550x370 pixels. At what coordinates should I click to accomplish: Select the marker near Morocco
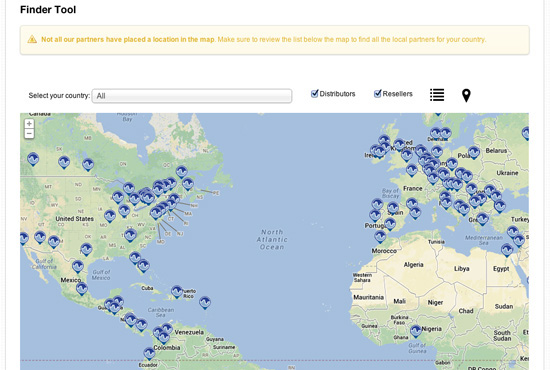[380, 237]
